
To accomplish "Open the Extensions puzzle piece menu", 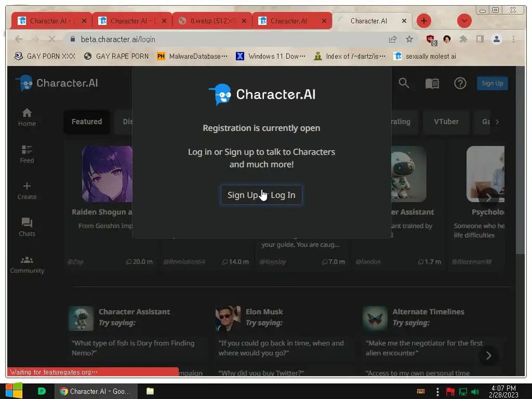I will coord(463,39).
